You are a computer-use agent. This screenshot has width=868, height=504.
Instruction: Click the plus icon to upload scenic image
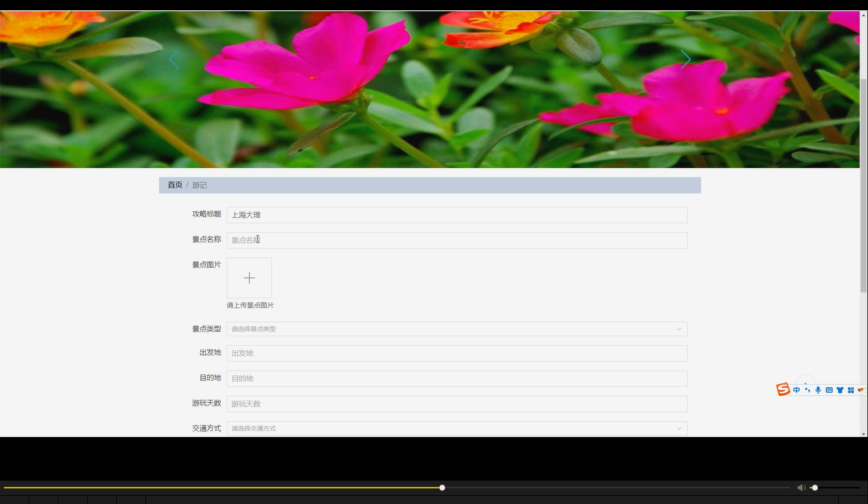(x=249, y=278)
